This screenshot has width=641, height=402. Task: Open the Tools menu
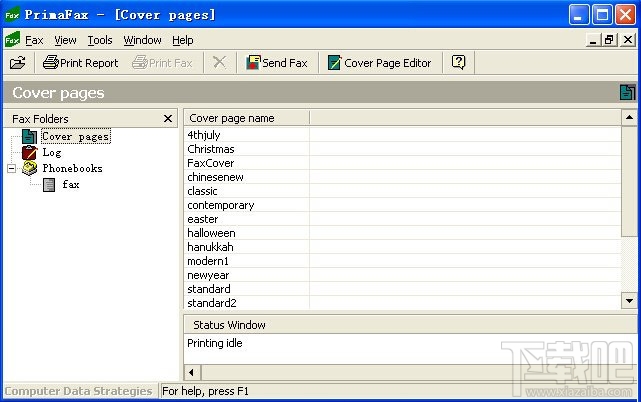[100, 40]
